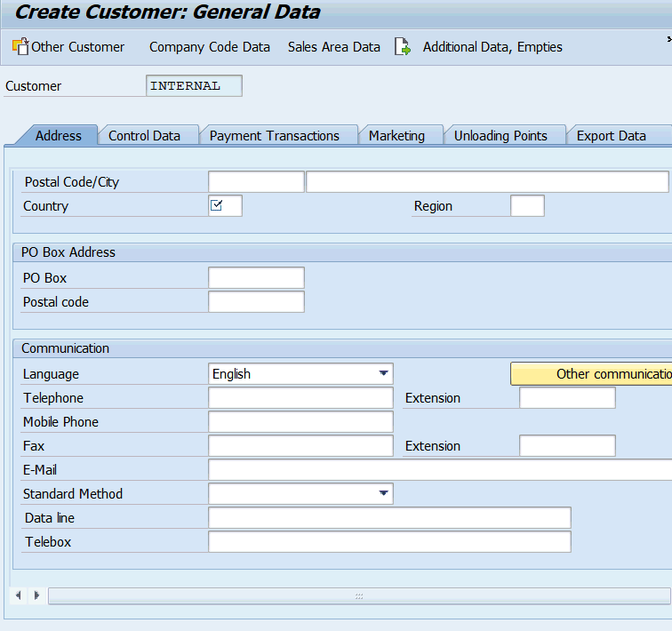The width and height of the screenshot is (672, 631).
Task: Click the scroll right arrow
Action: [x=36, y=595]
